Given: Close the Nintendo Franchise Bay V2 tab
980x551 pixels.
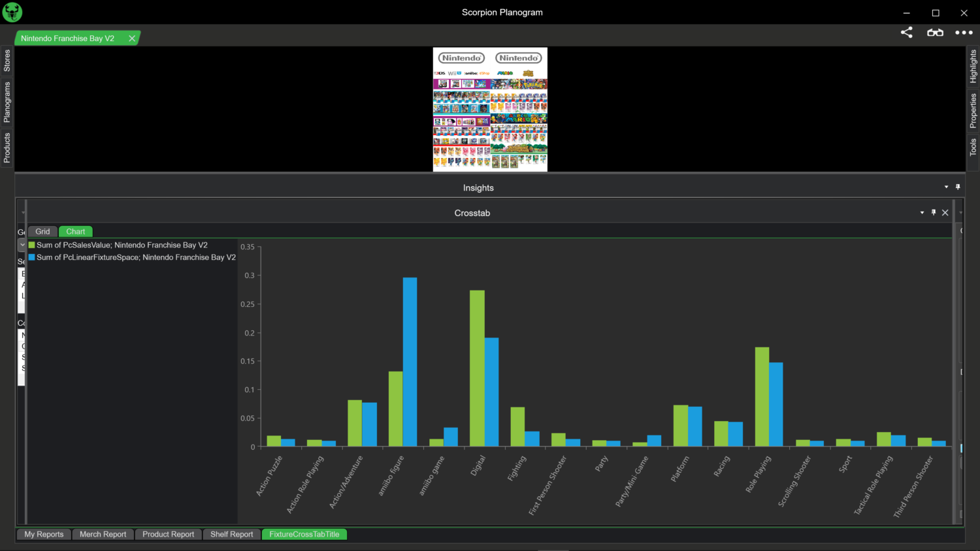Looking at the screenshot, I should click(x=132, y=39).
